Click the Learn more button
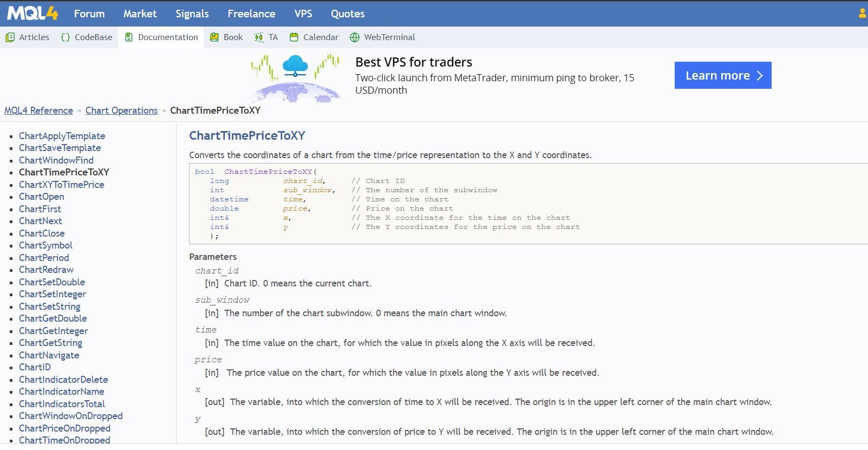868x450 pixels. (x=723, y=75)
